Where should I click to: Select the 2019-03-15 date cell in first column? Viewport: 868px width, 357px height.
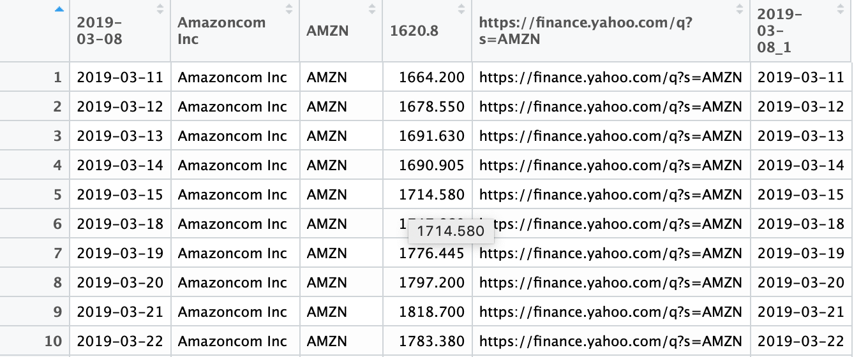point(120,194)
